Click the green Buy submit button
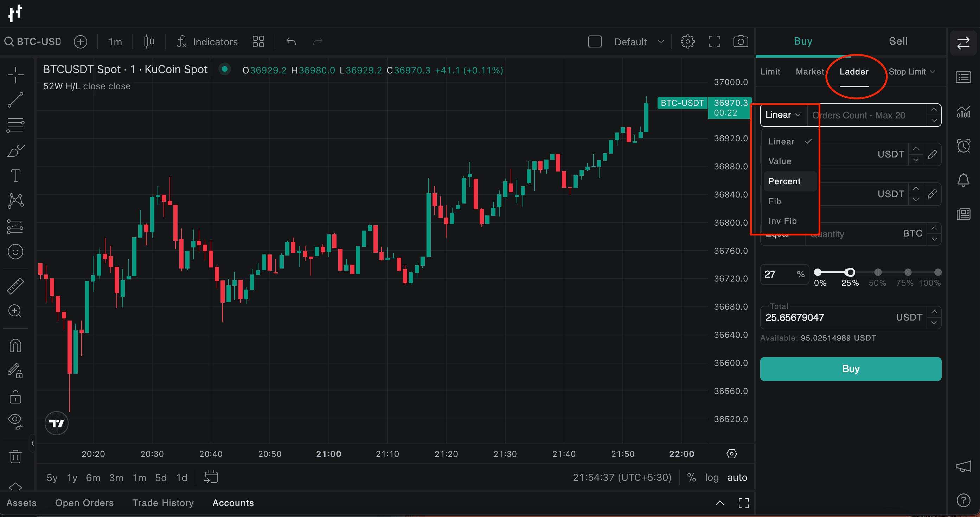The image size is (980, 517). [x=851, y=369]
